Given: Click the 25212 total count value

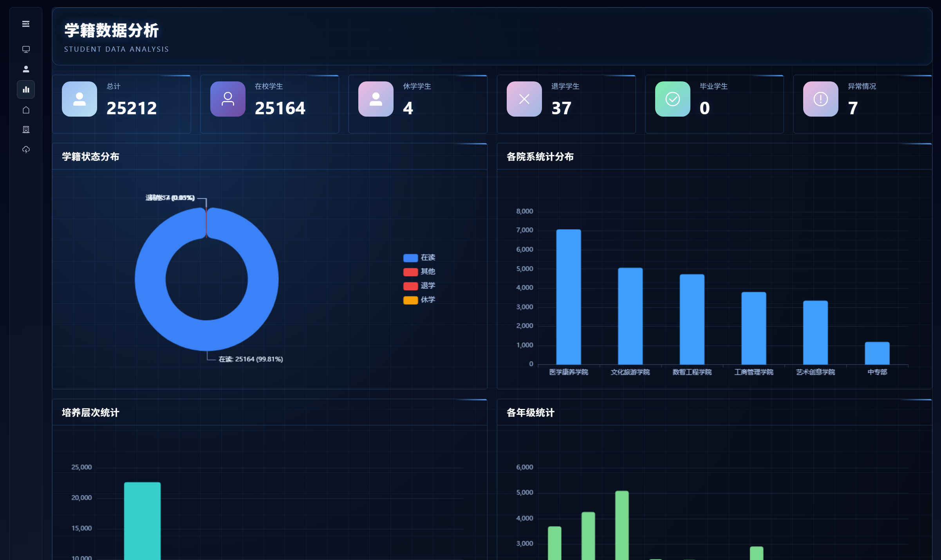Looking at the screenshot, I should (132, 108).
